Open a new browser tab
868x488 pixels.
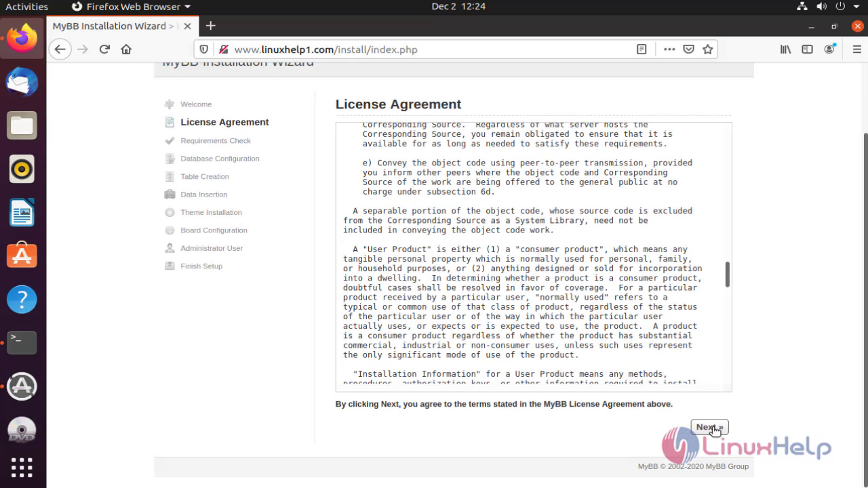tap(211, 26)
